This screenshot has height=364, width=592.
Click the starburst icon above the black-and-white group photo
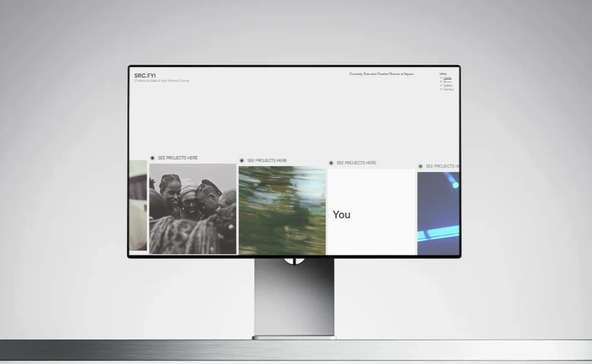[153, 158]
